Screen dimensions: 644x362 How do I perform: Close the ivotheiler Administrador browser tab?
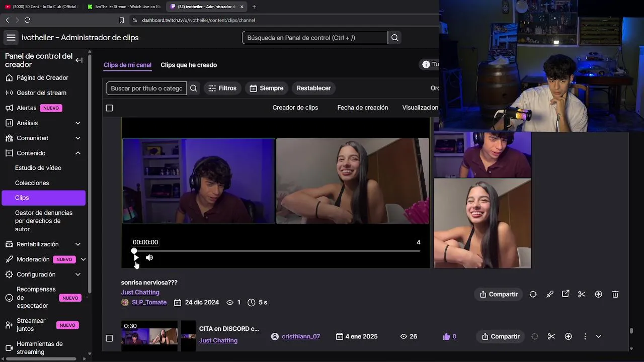242,7
